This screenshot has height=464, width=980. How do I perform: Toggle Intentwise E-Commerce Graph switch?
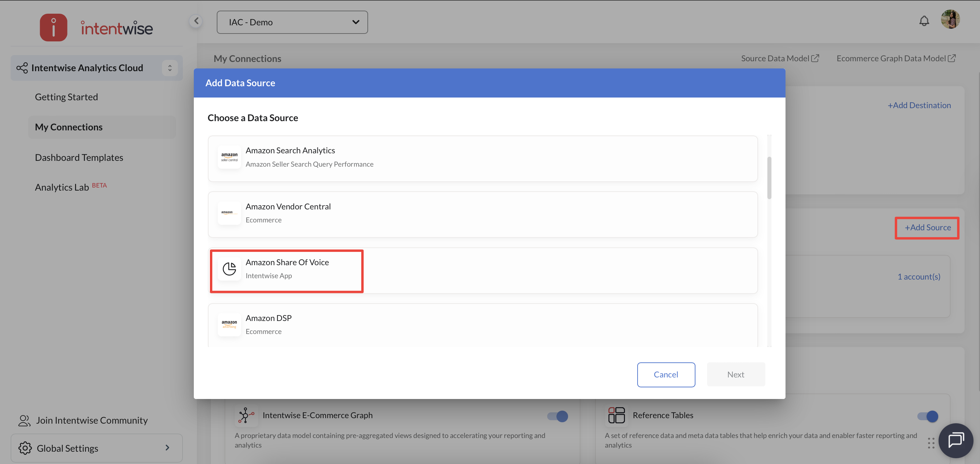click(x=557, y=416)
